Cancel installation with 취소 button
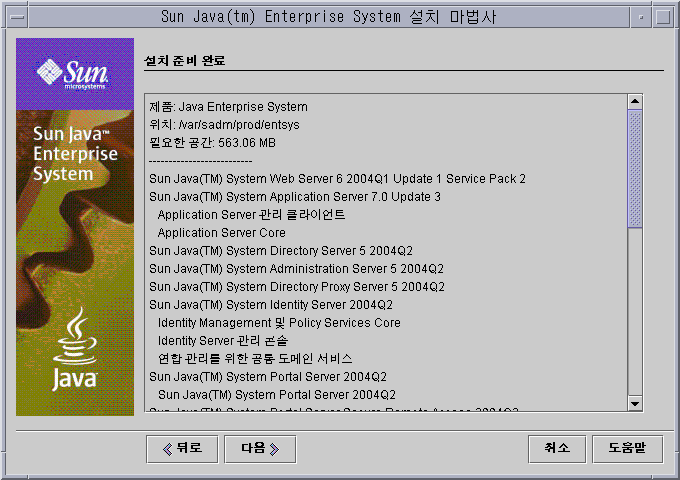Image resolution: width=680 pixels, height=480 pixels. point(557,449)
